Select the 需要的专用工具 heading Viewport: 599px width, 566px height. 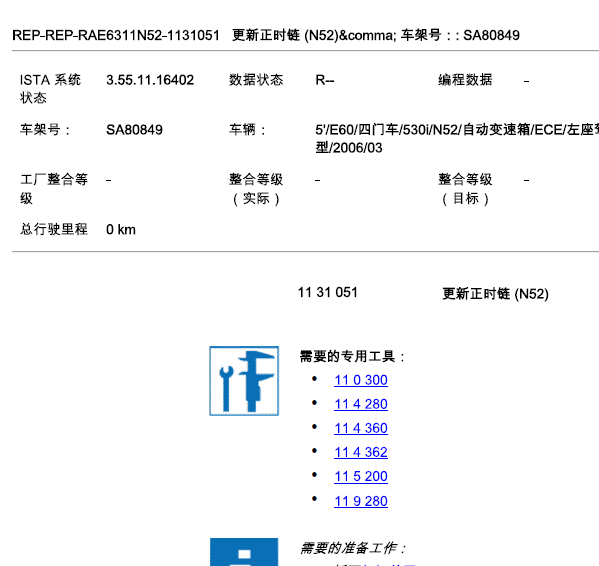coord(352,356)
